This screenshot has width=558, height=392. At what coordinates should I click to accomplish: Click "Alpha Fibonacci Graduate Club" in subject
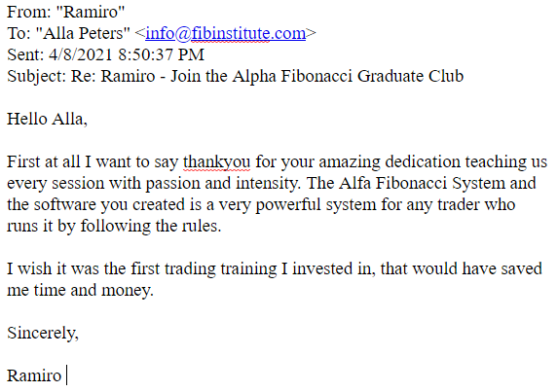point(348,76)
